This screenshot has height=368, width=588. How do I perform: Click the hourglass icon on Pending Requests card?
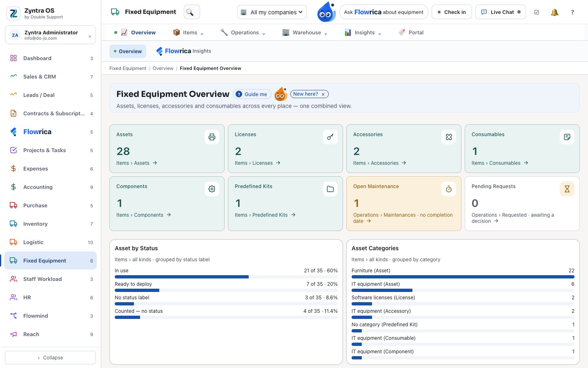[x=567, y=189]
